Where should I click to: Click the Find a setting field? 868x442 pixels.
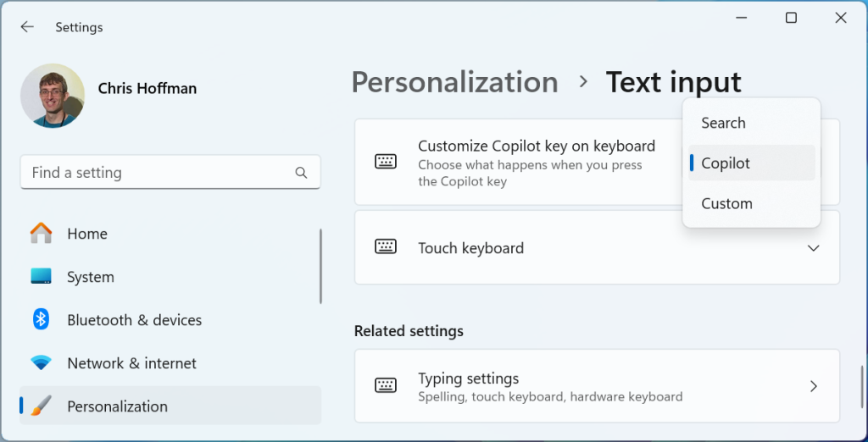[x=170, y=173]
